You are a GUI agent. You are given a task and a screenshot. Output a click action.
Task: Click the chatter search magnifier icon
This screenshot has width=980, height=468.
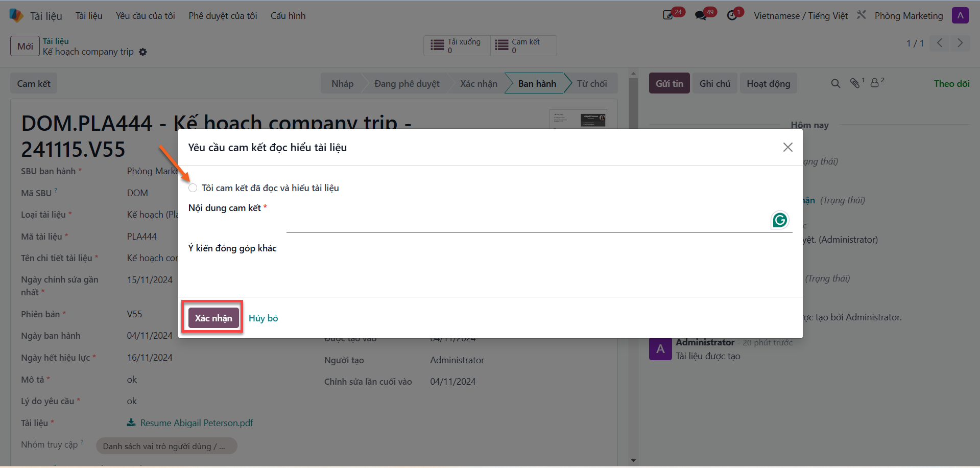tap(835, 83)
